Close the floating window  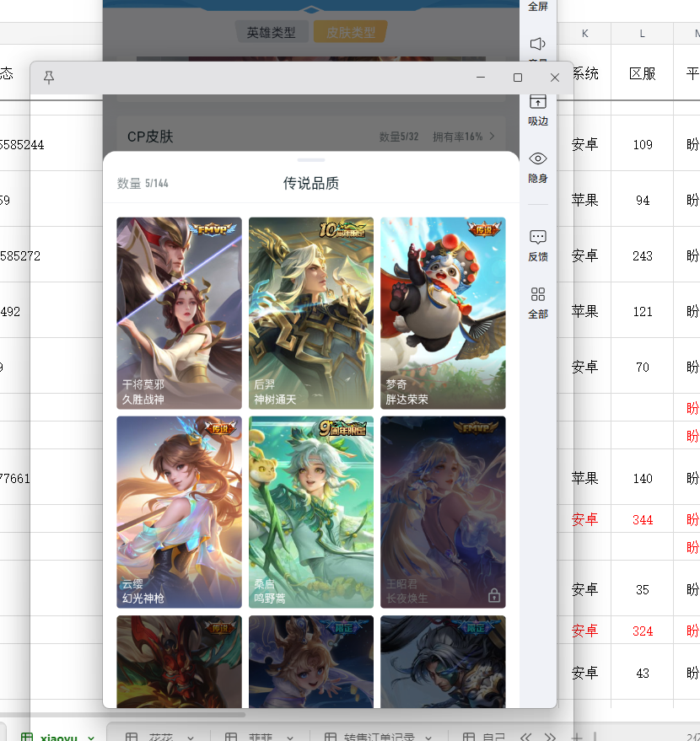point(555,77)
